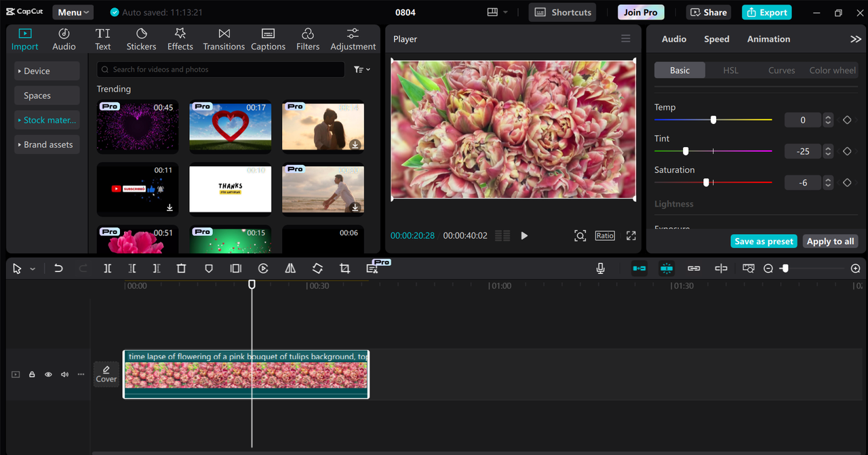Click the Reverse playback icon
The width and height of the screenshot is (868, 455).
click(x=263, y=269)
